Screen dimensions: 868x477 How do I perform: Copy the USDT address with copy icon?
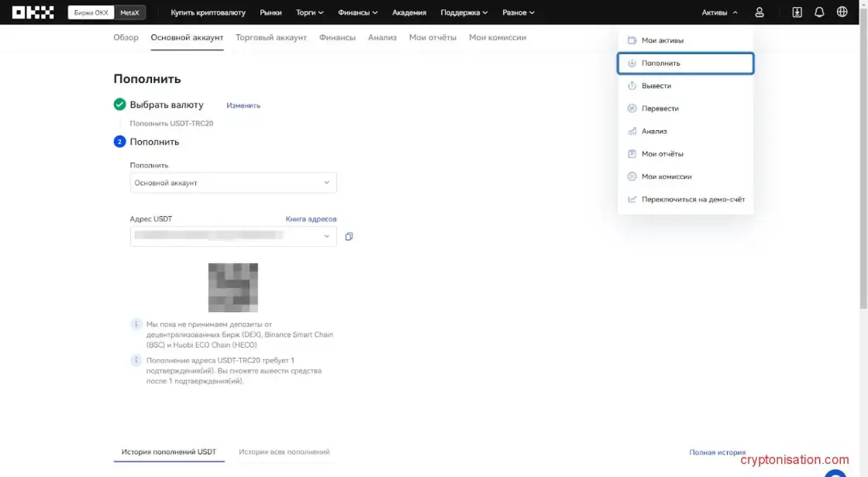pos(349,236)
